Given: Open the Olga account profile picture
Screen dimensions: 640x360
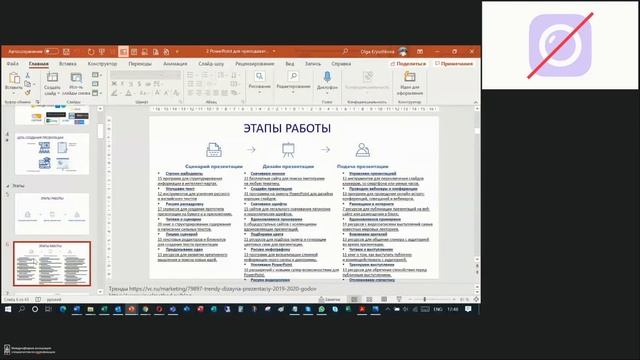Looking at the screenshot, I should click(x=403, y=51).
